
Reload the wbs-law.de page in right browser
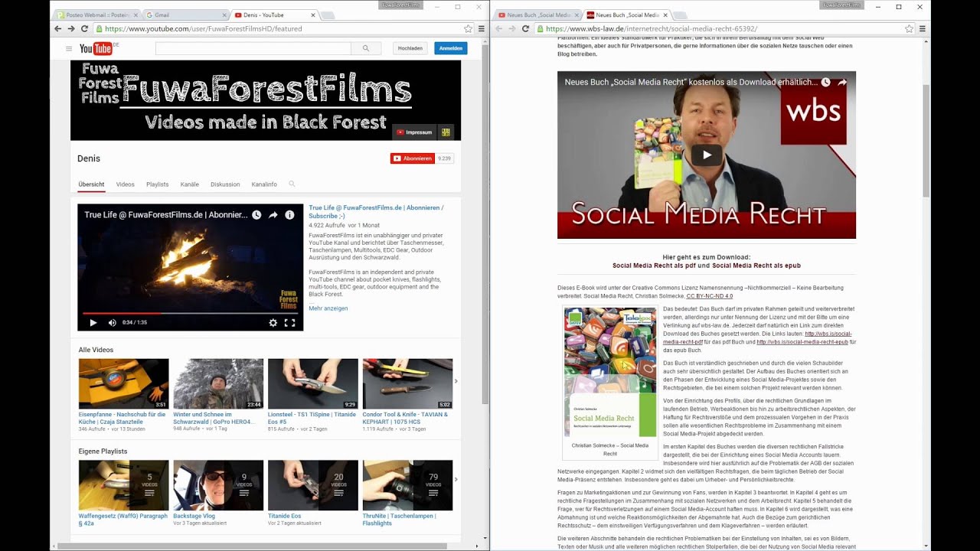pyautogui.click(x=525, y=28)
